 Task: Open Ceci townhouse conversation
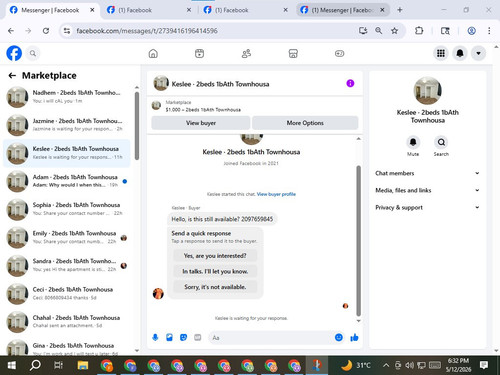[x=67, y=293]
